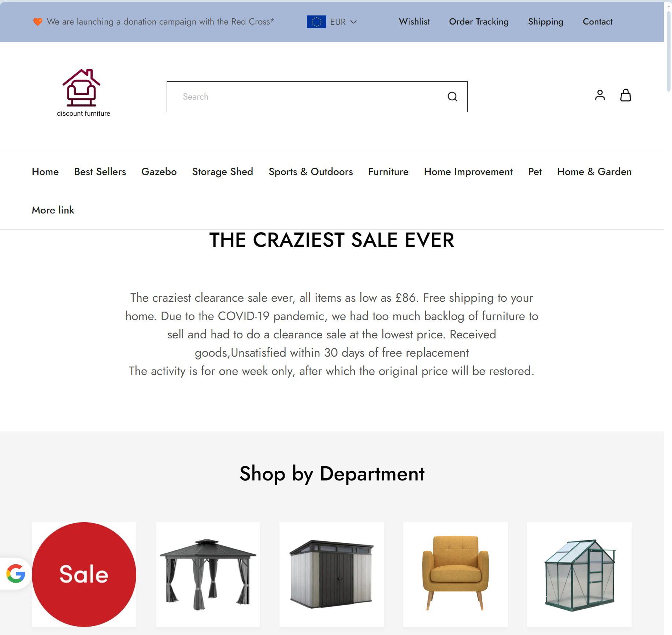Go to Storage Shed category

point(223,172)
